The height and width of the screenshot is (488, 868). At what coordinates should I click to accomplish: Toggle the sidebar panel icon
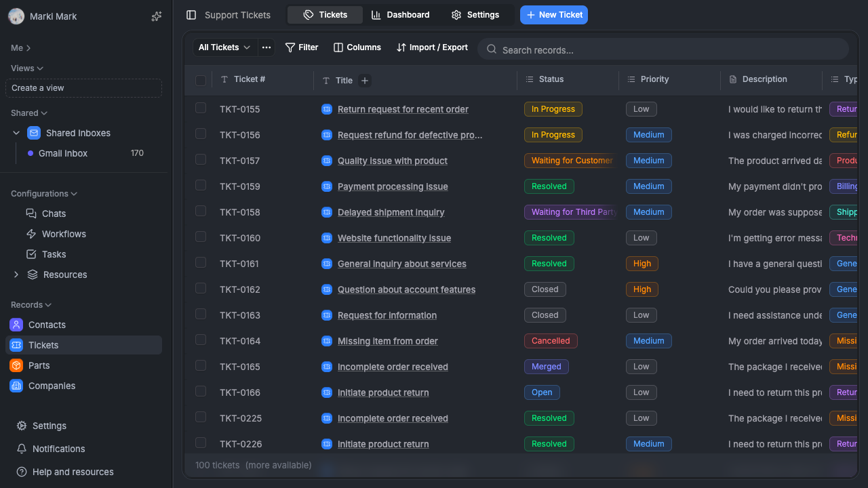coord(191,15)
